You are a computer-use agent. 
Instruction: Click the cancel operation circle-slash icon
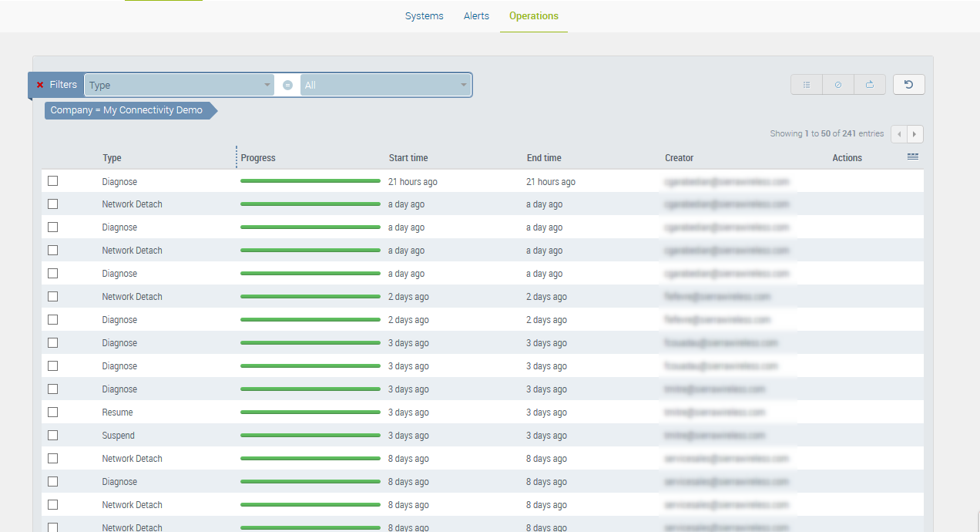pos(838,85)
